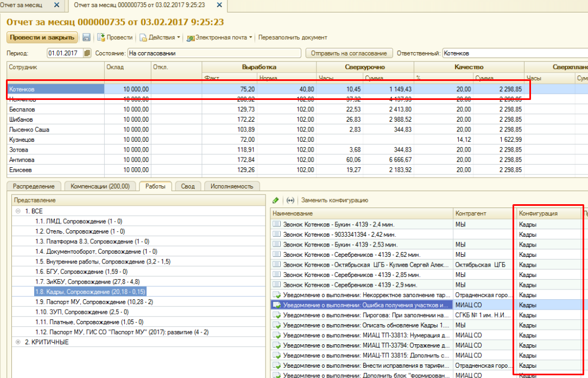Open the Электронная почта dropdown
This screenshot has height=378, width=588.
point(220,37)
